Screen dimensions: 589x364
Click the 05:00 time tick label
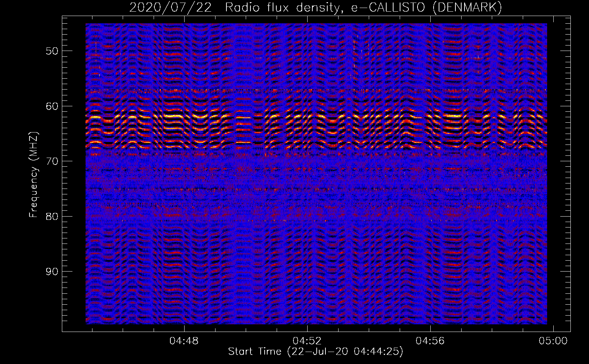(553, 341)
